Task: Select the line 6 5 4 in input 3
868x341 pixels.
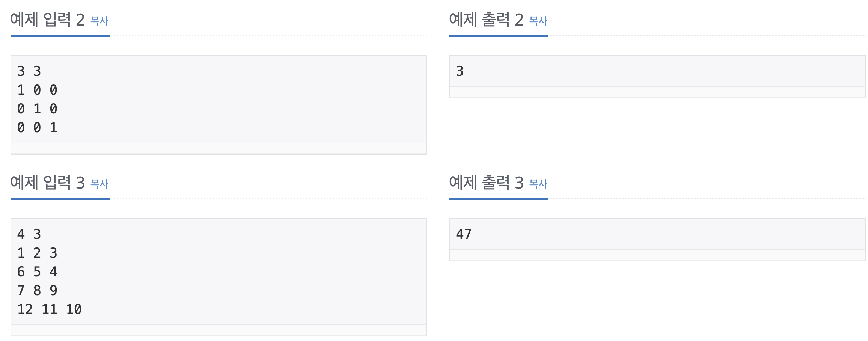Action: pos(36,272)
